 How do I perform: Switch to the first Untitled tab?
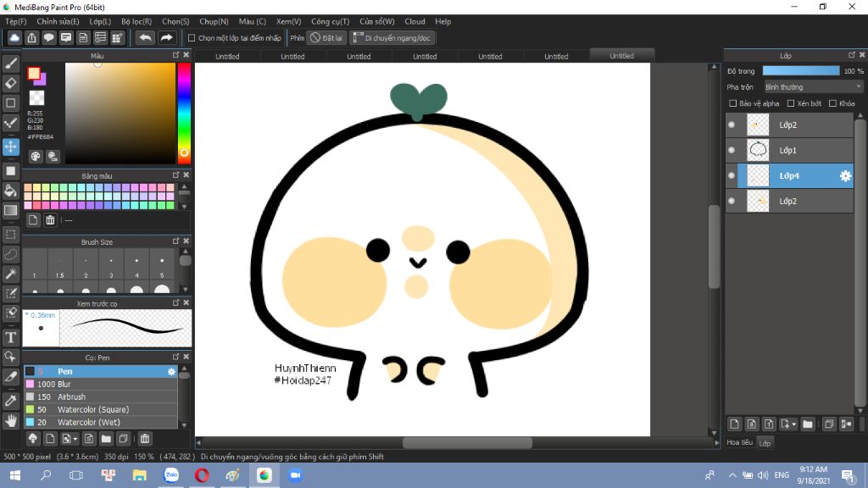[227, 57]
